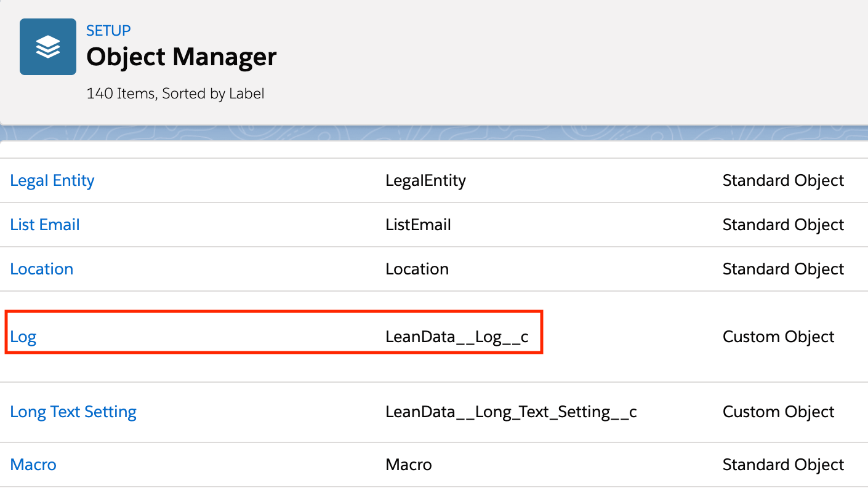The width and height of the screenshot is (868, 491).
Task: Click Custom Object type in Long Text Setting row
Action: tap(778, 412)
